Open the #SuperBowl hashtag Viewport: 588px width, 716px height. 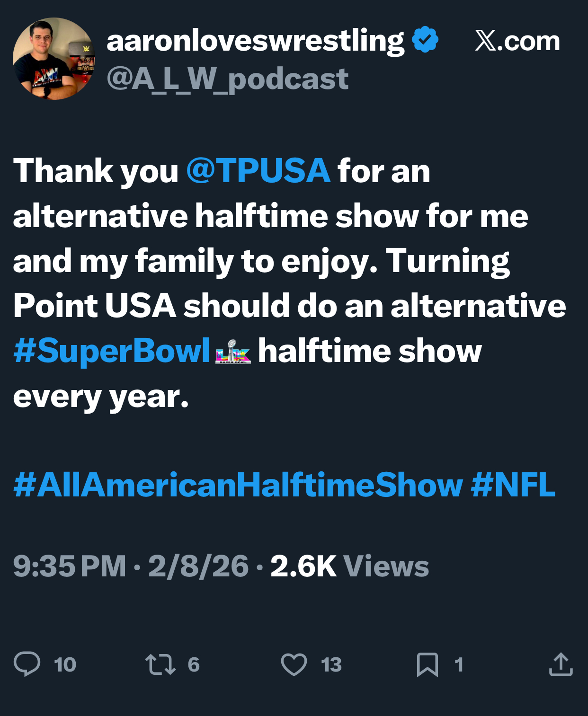pyautogui.click(x=112, y=351)
